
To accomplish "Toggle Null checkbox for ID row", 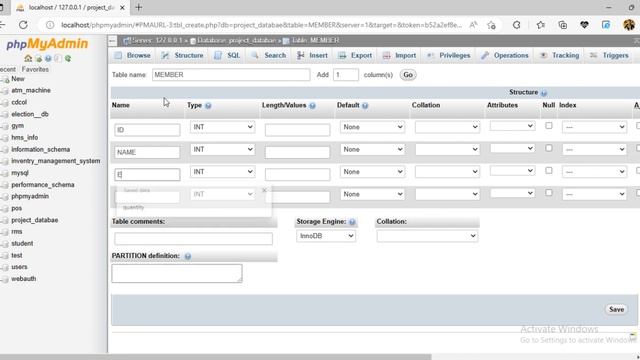I will pyautogui.click(x=549, y=126).
